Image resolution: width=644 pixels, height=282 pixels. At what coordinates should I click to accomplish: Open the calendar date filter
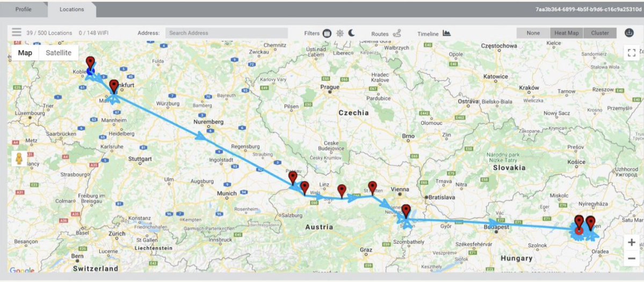(327, 33)
